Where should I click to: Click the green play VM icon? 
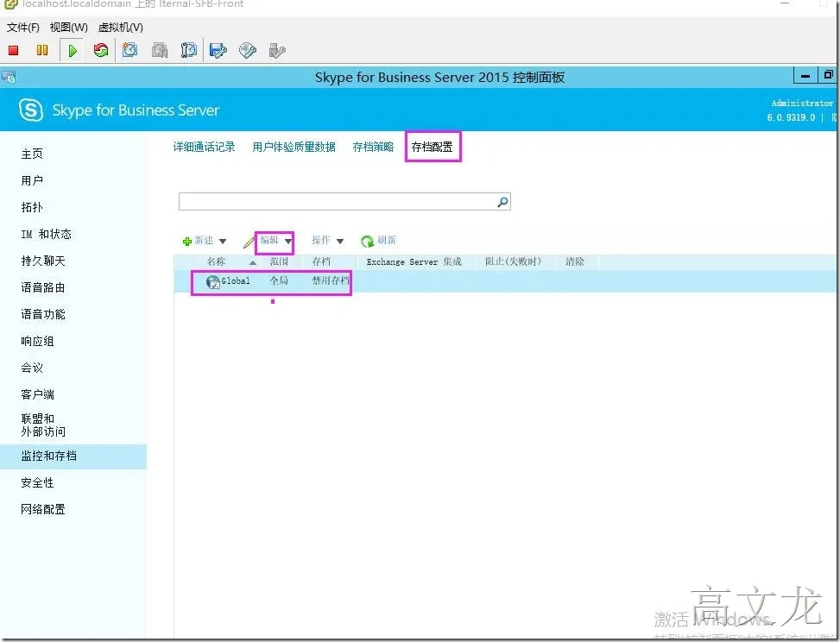click(73, 50)
